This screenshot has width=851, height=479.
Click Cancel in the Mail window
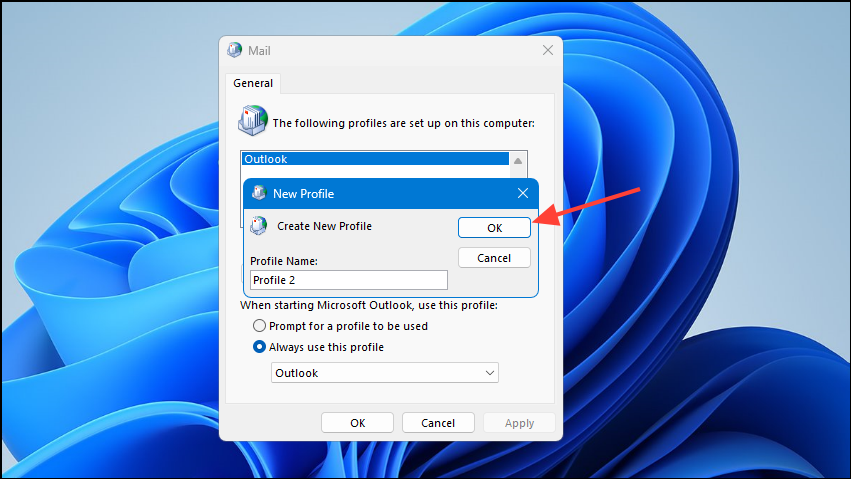click(x=438, y=423)
